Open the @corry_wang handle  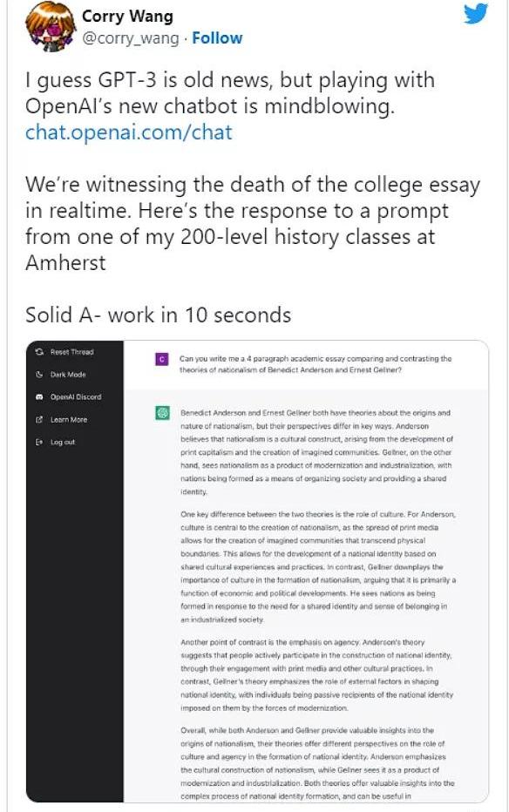pos(131,37)
